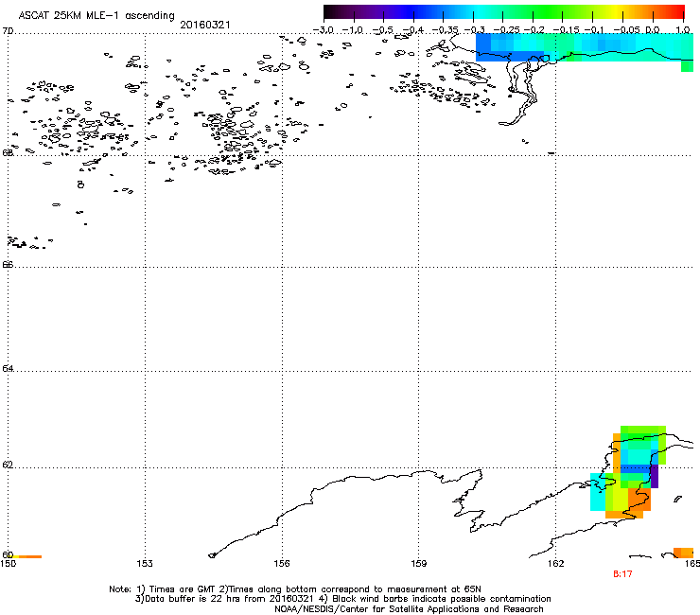Click the longitude label 156
This screenshot has height=615, width=700.
(x=282, y=564)
